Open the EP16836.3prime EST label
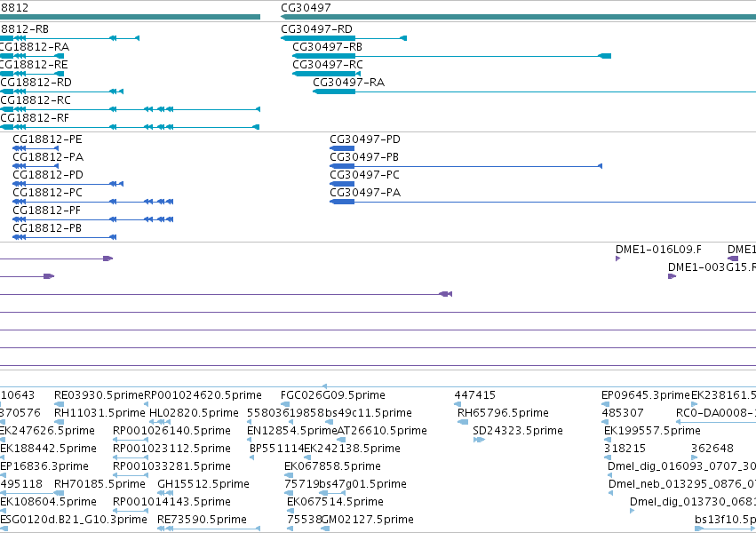This screenshot has width=756, height=533. (44, 466)
